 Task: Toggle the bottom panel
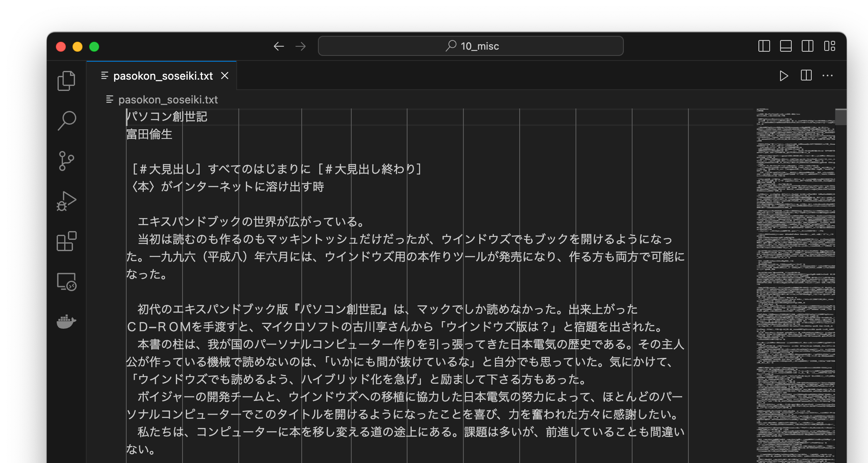785,46
